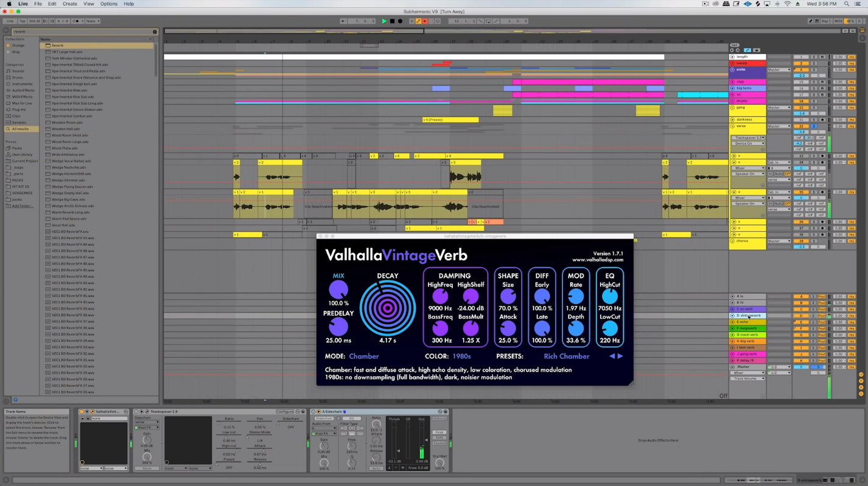This screenshot has height=486, width=868.
Task: Open User Library under Places
Action: [22, 154]
